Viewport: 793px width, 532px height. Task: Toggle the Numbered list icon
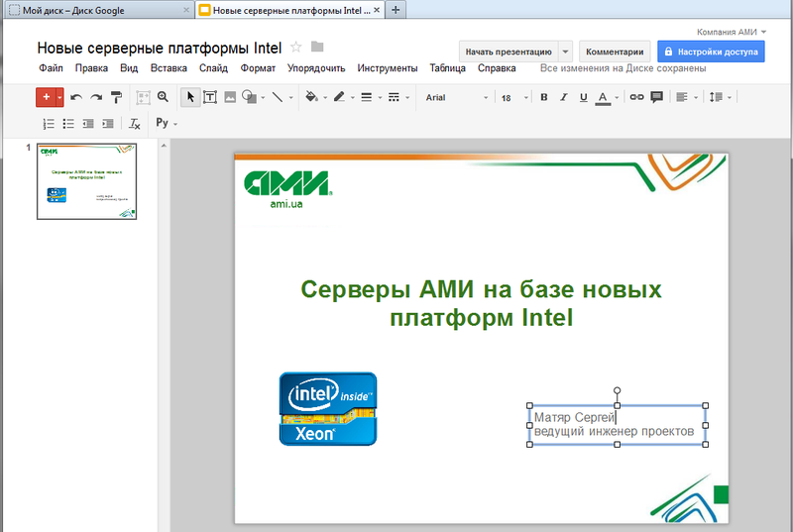49,124
